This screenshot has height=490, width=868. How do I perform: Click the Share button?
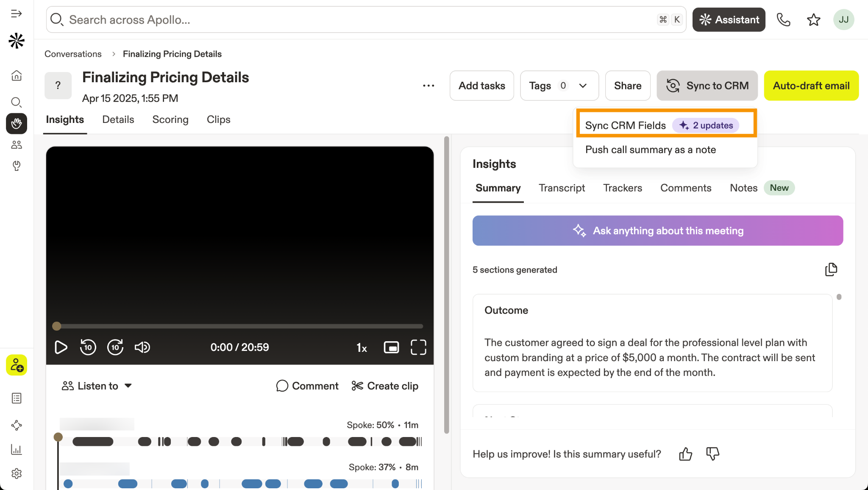tap(628, 86)
